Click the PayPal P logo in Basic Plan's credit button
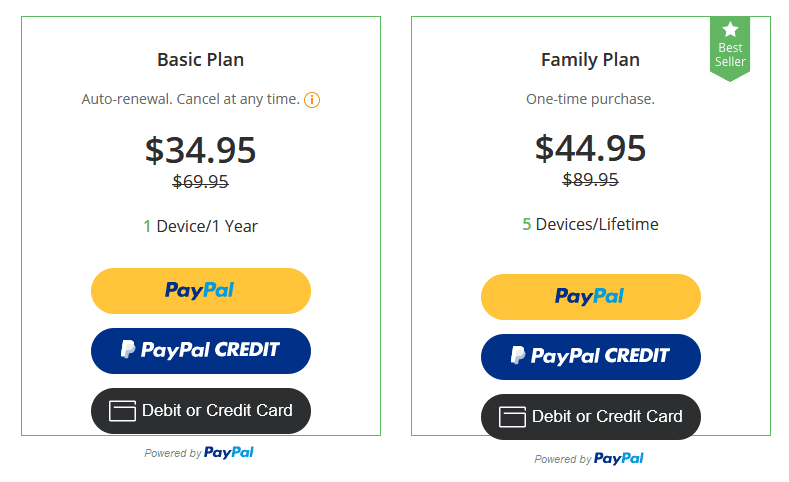The height and width of the screenshot is (482, 789). 128,349
